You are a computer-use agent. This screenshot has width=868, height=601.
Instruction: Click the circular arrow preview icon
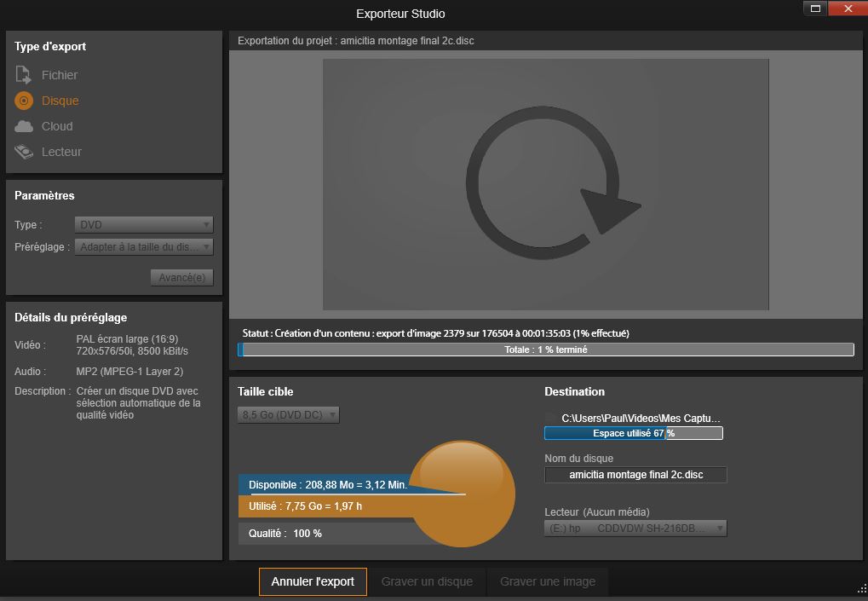click(546, 183)
